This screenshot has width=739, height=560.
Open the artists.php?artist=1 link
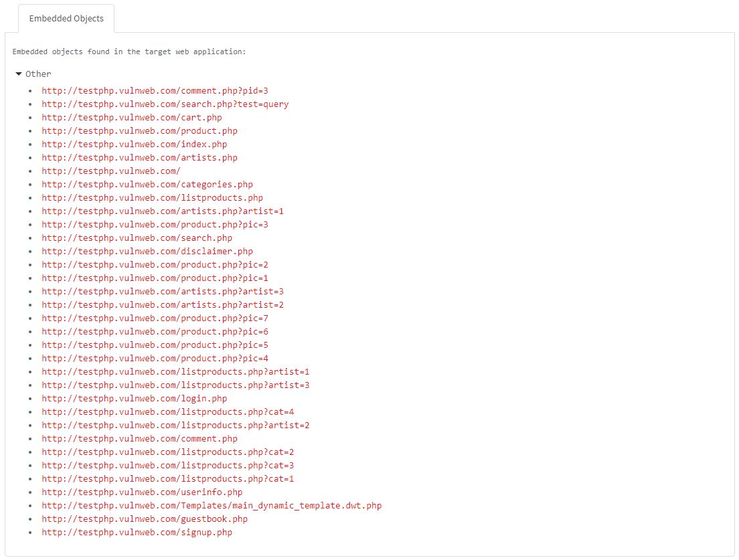pyautogui.click(x=163, y=211)
